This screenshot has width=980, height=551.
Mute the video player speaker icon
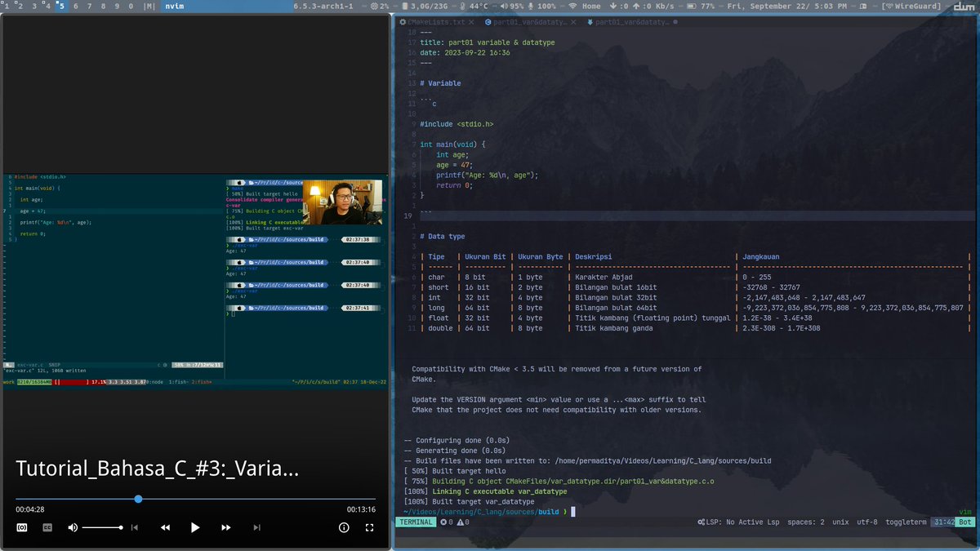click(73, 528)
